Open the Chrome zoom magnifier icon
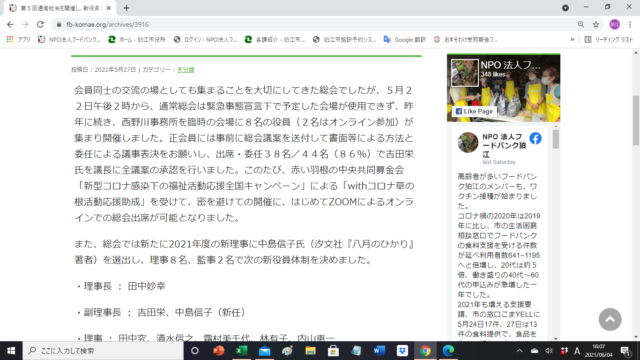Viewport: 640px width, 360px height. coord(580,24)
